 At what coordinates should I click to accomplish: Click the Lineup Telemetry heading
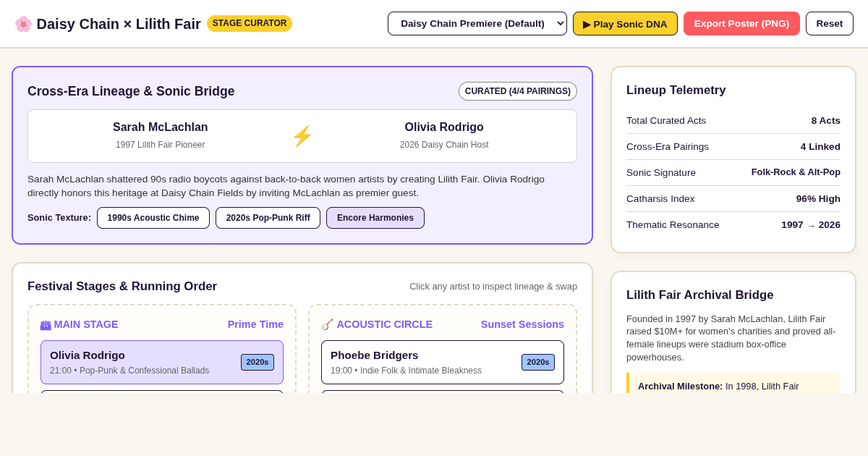coord(676,90)
